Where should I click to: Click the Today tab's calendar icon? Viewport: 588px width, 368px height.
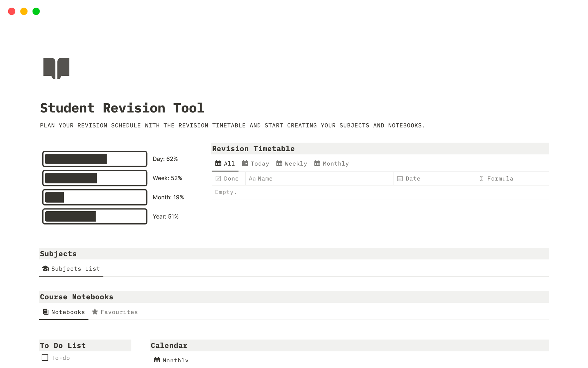tap(245, 163)
